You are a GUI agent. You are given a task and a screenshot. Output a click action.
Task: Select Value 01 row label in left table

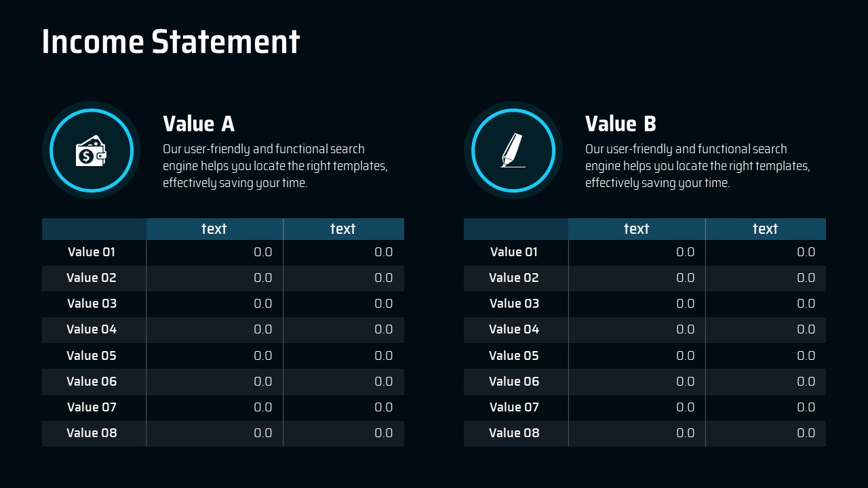pyautogui.click(x=92, y=252)
